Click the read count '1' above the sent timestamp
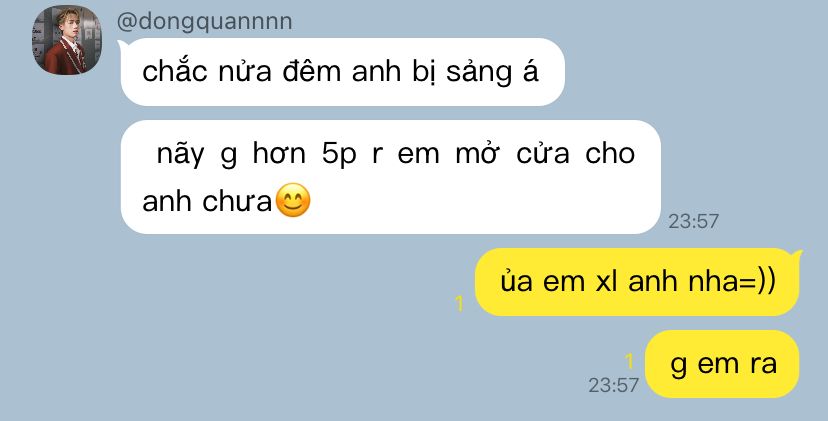828x421 pixels. (629, 362)
